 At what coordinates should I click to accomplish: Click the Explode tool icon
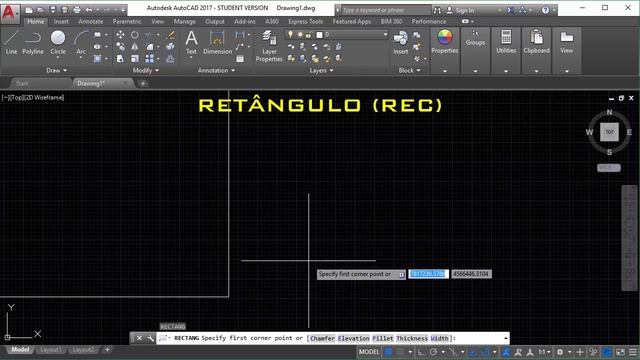coord(171,47)
